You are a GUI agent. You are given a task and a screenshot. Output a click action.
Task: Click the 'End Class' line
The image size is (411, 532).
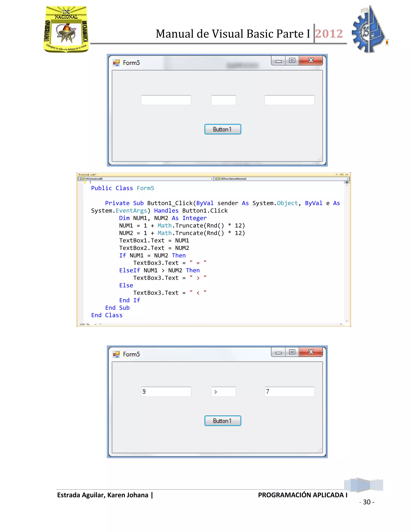click(x=107, y=315)
